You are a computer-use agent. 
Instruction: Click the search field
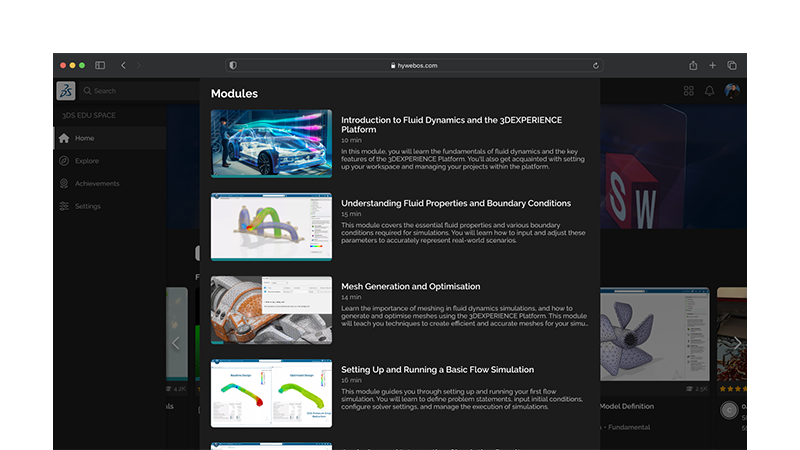pos(130,91)
